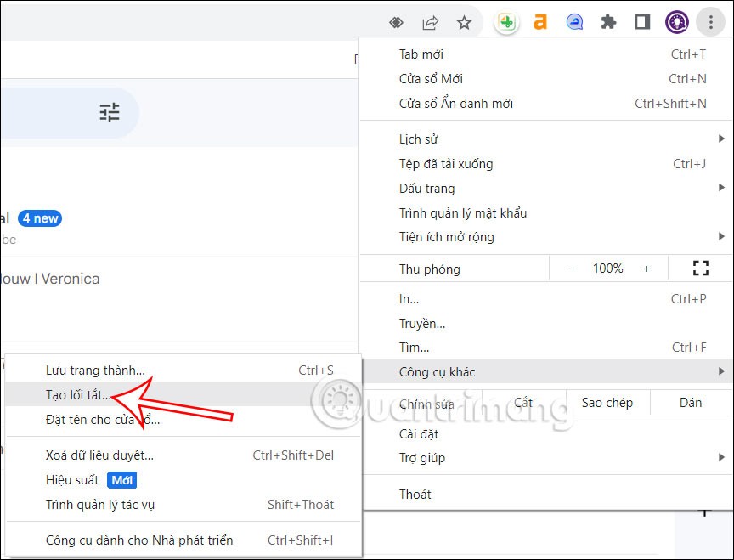Open 'Cửa sổ Ẩn danh mới'
The width and height of the screenshot is (734, 560).
545,103
